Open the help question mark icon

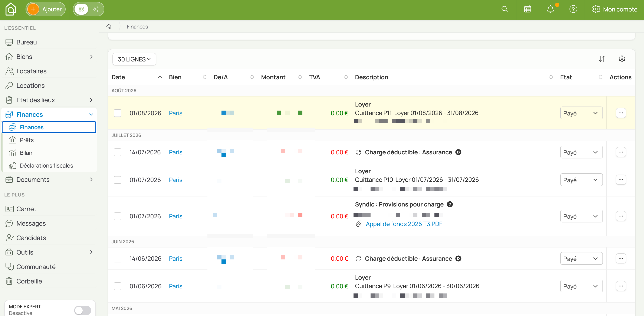click(x=573, y=9)
